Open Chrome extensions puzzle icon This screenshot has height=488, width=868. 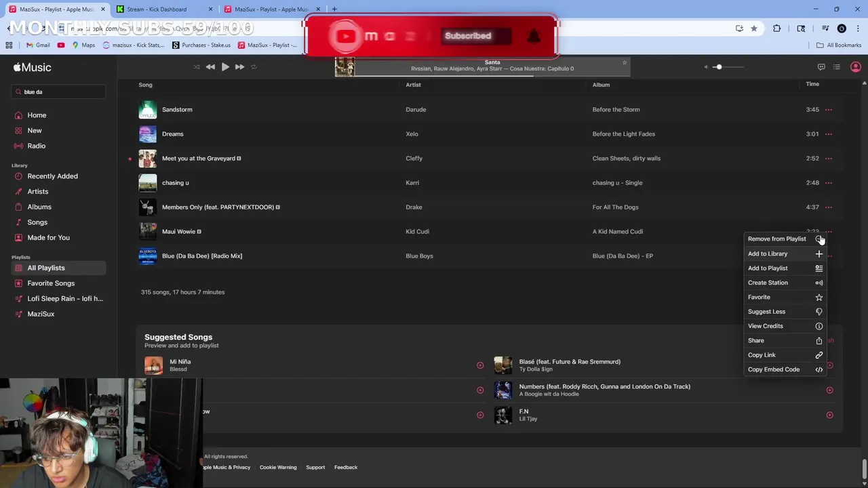coord(777,28)
